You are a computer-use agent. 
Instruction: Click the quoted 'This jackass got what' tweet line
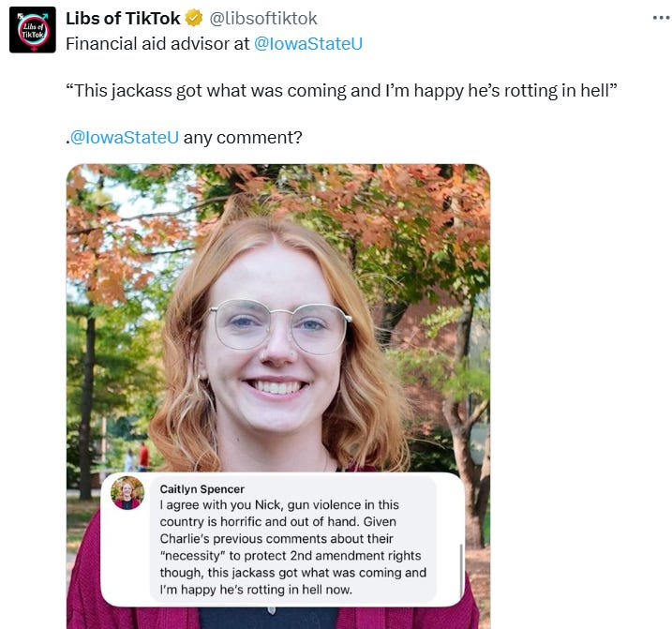(341, 91)
